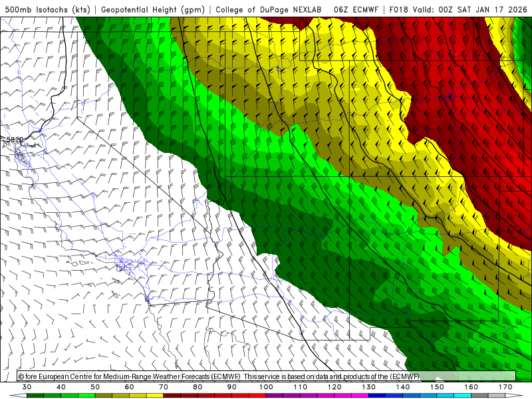Click the olive legend swatch at 50
Image resolution: width=532 pixels, height=399 pixels.
104,396
